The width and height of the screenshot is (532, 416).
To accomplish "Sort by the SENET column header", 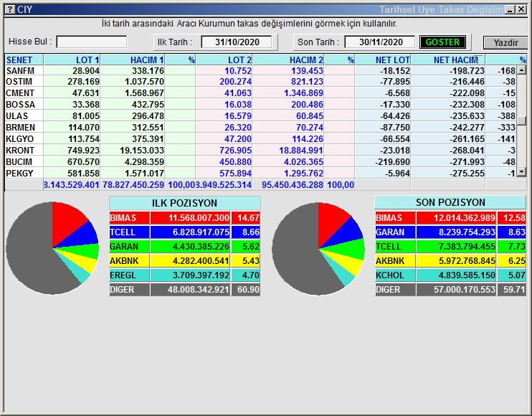I will click(24, 60).
